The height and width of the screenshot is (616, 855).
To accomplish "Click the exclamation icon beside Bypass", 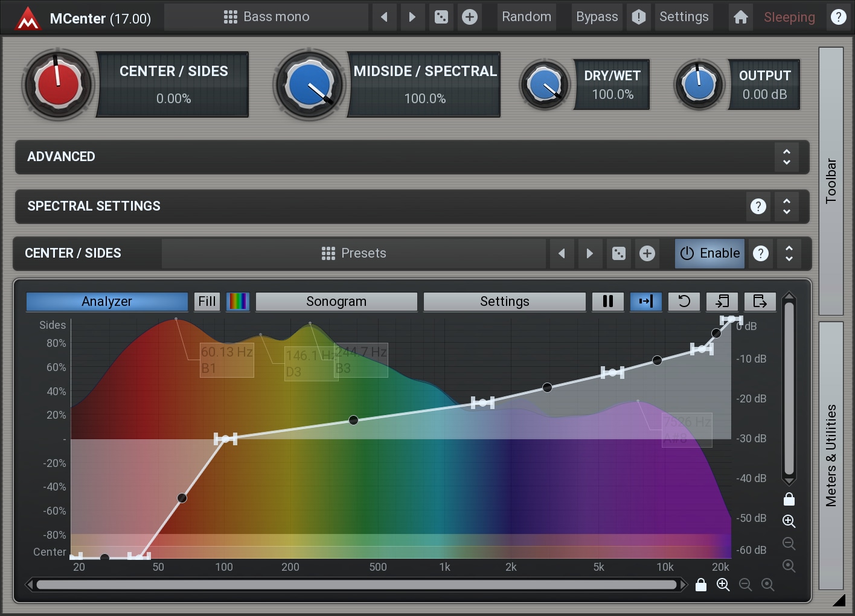I will point(638,17).
